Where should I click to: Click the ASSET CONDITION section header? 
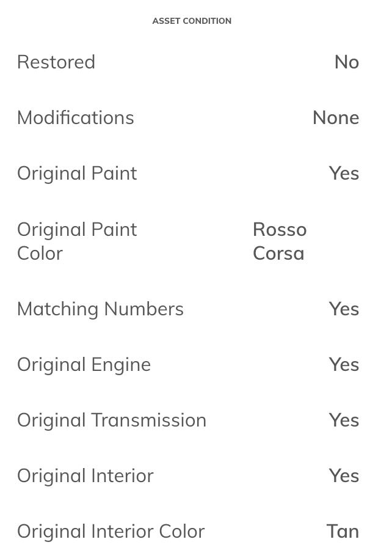[x=192, y=21]
